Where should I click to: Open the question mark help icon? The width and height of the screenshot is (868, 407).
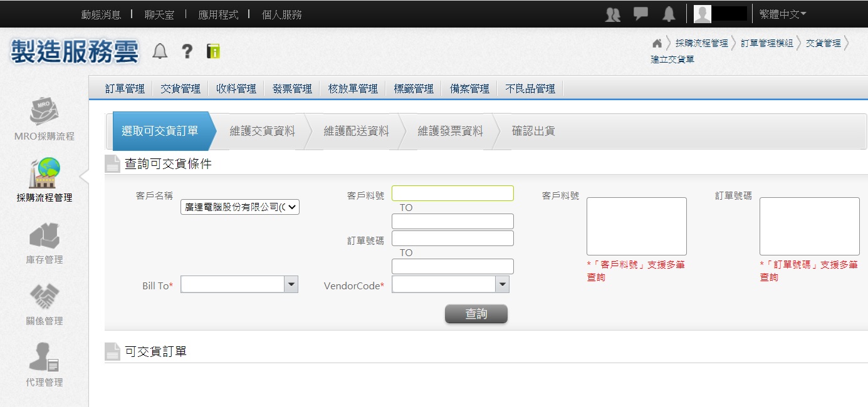point(187,51)
